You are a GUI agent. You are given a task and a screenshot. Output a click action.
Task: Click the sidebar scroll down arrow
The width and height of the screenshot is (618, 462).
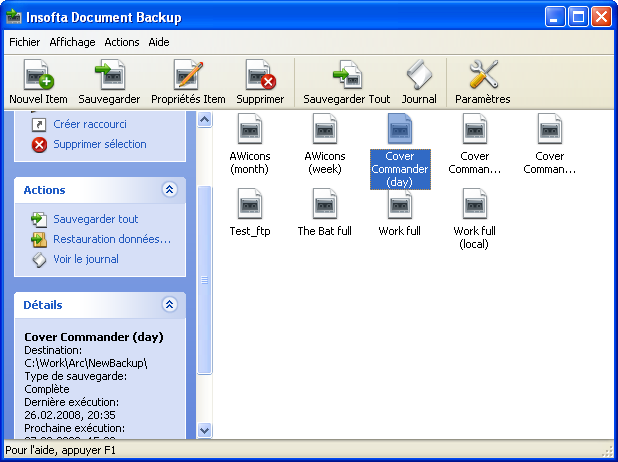click(205, 430)
